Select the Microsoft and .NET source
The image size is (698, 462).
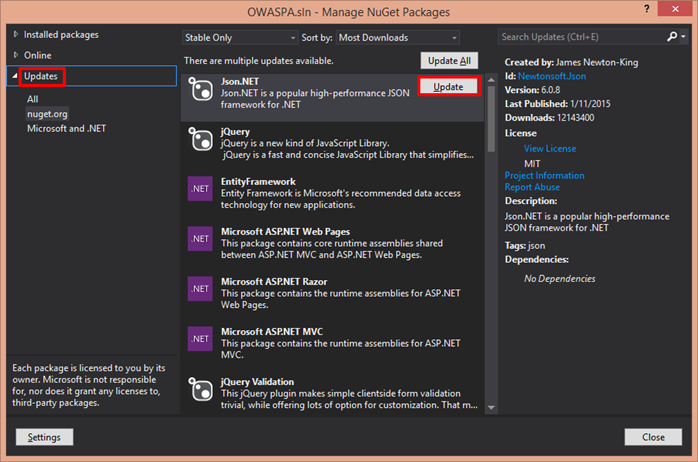66,129
